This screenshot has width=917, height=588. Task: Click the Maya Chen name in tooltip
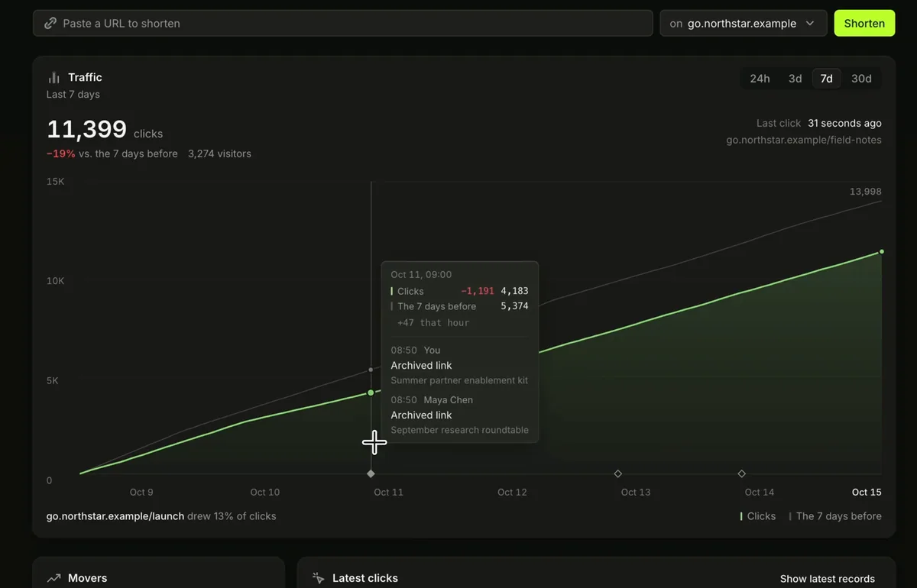[448, 399]
